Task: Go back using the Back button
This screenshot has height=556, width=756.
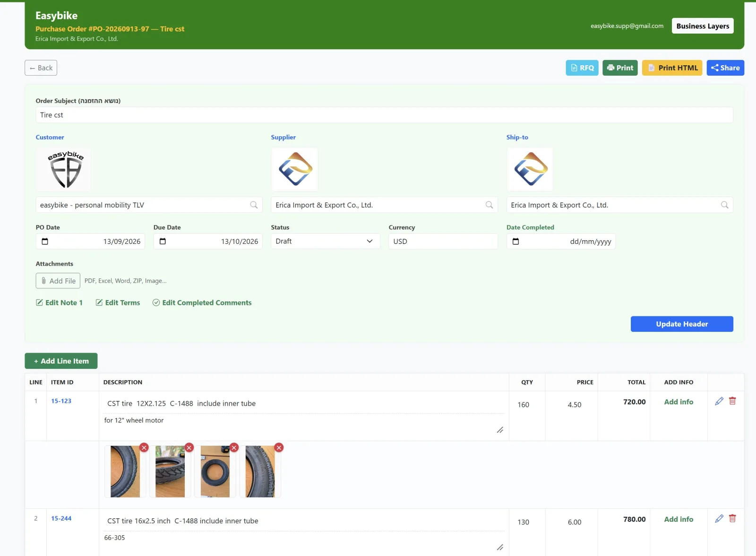Action: (x=41, y=68)
